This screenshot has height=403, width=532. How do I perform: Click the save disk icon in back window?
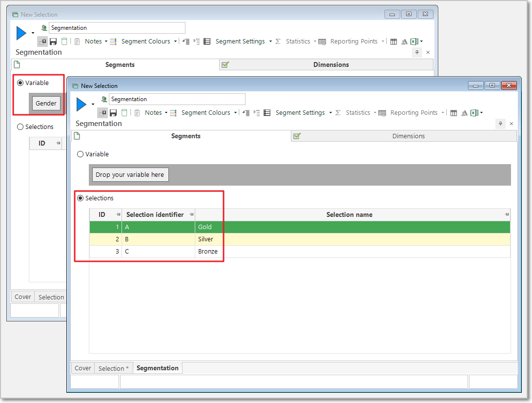[53, 42]
